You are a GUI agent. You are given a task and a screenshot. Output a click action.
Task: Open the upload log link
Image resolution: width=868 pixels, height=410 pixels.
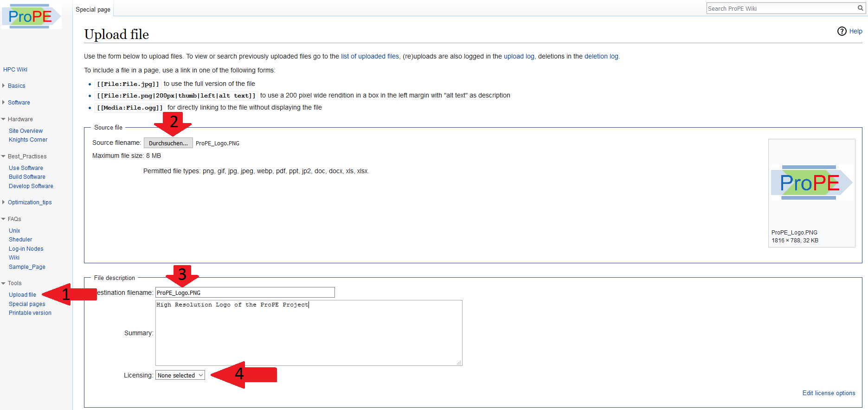[x=519, y=56]
